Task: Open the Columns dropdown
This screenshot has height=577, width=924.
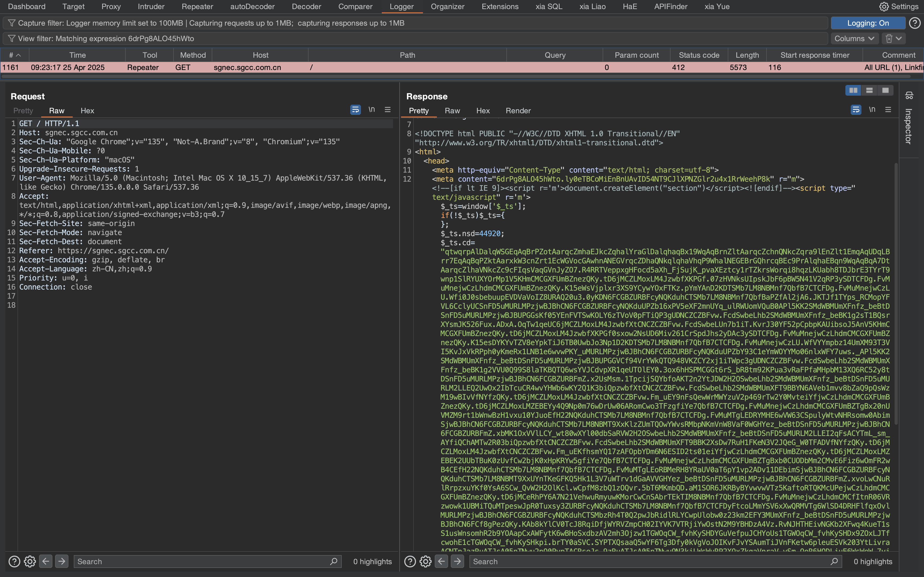Action: coord(854,38)
